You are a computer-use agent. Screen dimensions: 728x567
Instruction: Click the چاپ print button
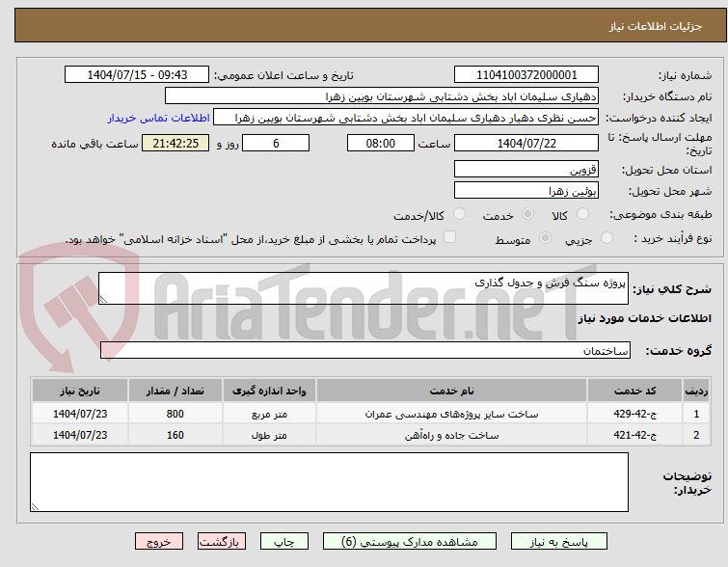(284, 542)
